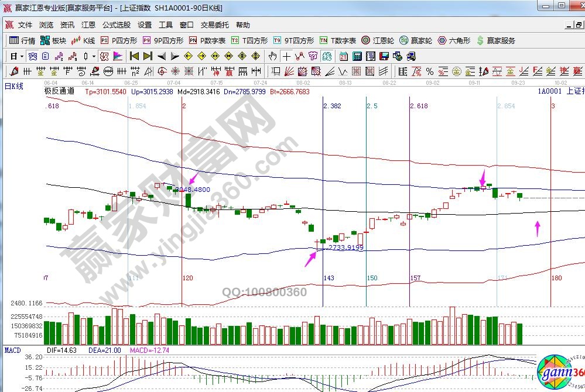Open the 江恩 menu
Screen dimensions: 585x392
(x=88, y=25)
